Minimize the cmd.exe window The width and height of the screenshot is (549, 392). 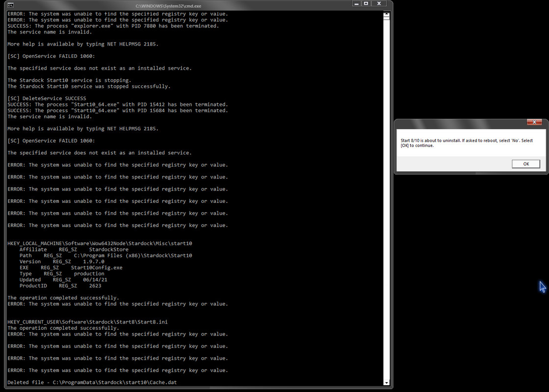(356, 3)
